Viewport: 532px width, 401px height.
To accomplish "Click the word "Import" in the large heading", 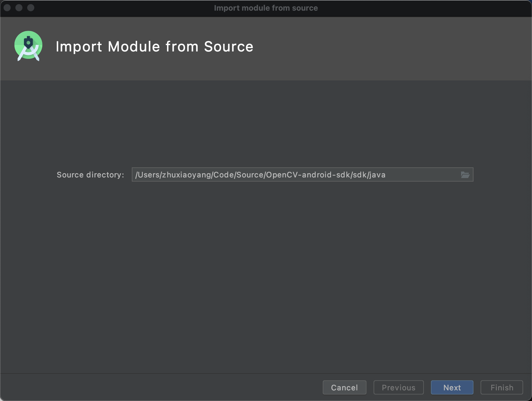I will pos(79,47).
